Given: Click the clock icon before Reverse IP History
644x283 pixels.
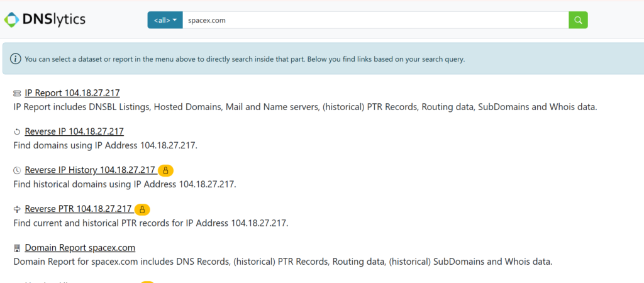Looking at the screenshot, I should coord(17,171).
